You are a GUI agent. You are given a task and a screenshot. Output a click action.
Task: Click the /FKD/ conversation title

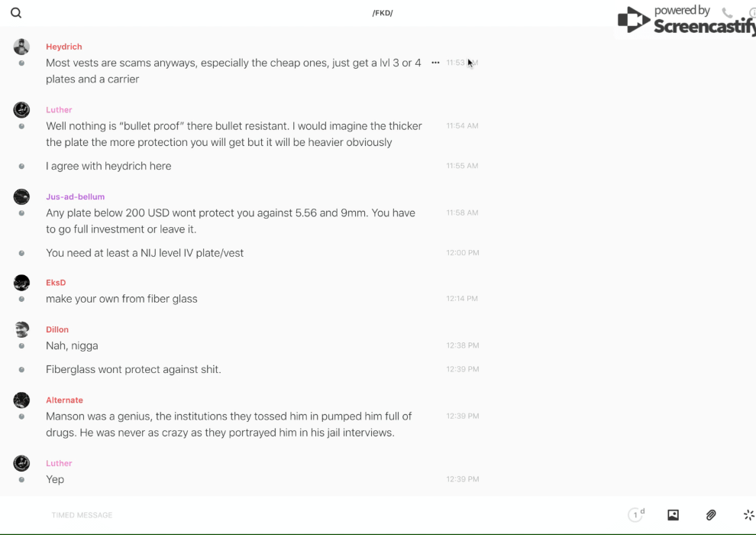pos(383,13)
